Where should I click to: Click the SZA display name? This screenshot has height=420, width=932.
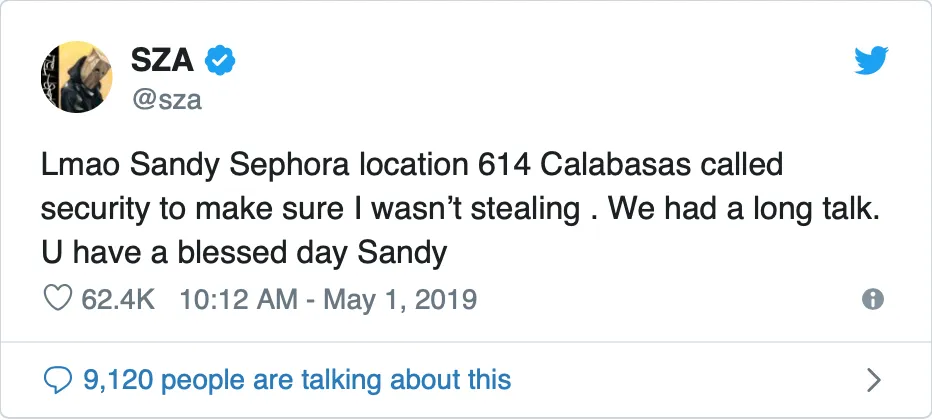163,62
